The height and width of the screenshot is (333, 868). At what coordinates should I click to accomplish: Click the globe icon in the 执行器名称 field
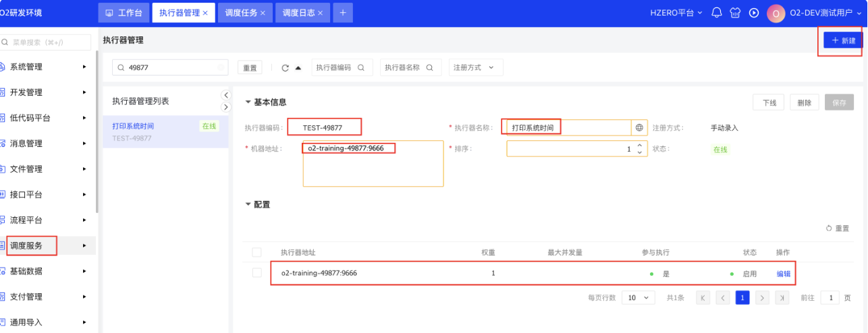[x=639, y=127]
